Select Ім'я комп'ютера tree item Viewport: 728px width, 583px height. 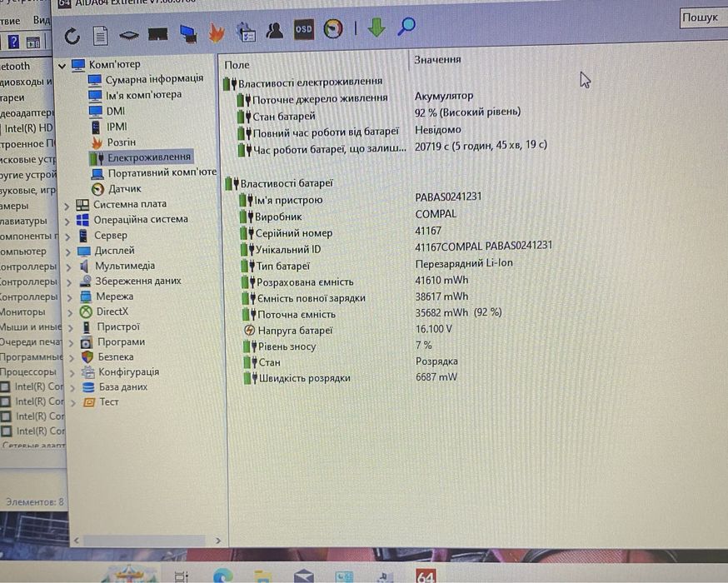[x=135, y=95]
